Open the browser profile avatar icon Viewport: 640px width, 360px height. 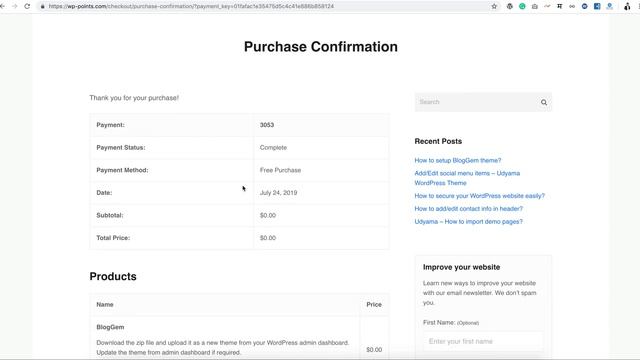tap(627, 6)
